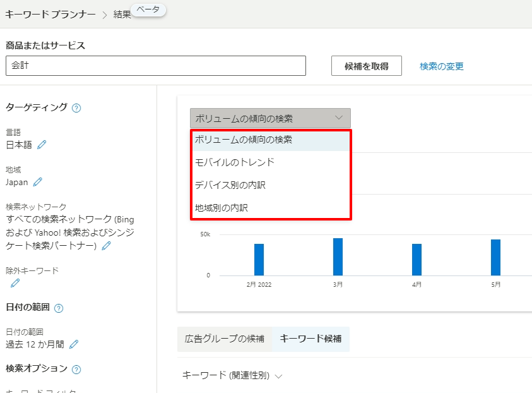Click pencil icon to edit search network
The height and width of the screenshot is (393, 532).
coord(106,245)
